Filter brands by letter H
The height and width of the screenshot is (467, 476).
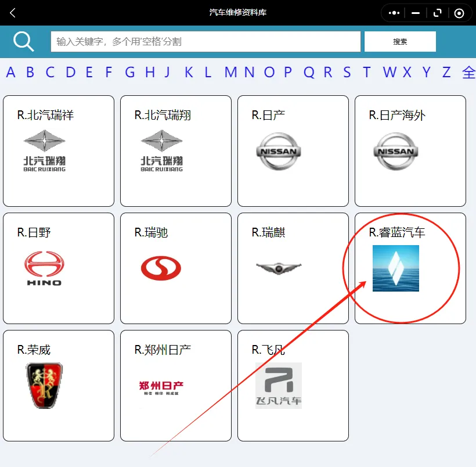coord(150,72)
